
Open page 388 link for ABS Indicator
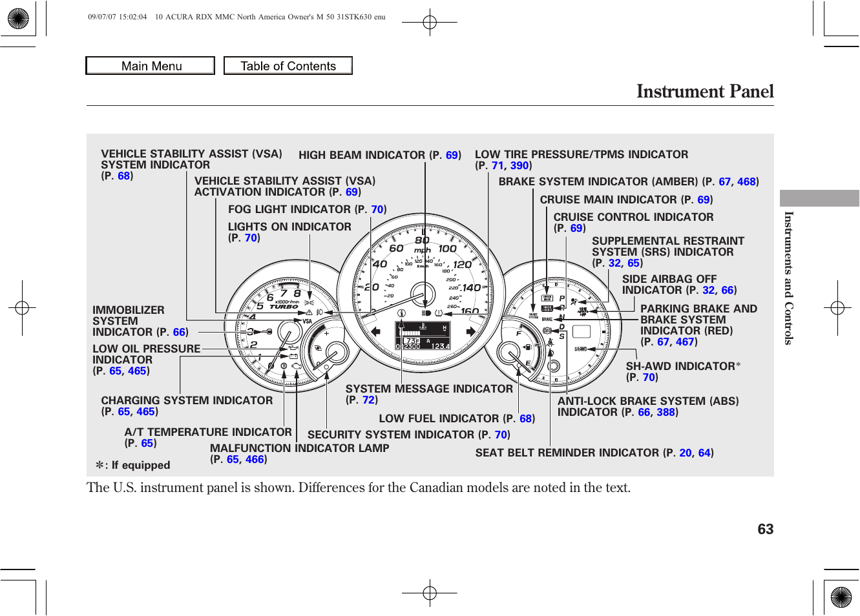pyautogui.click(x=666, y=412)
